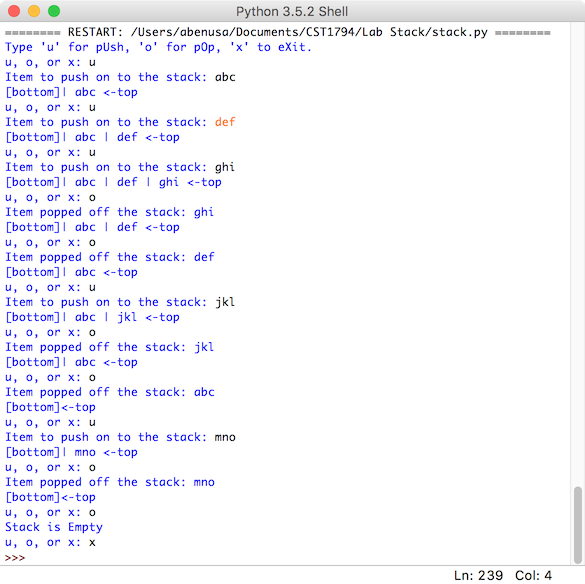Click the Ln: 239 status indicator
This screenshot has height=584, width=585.
click(x=479, y=575)
